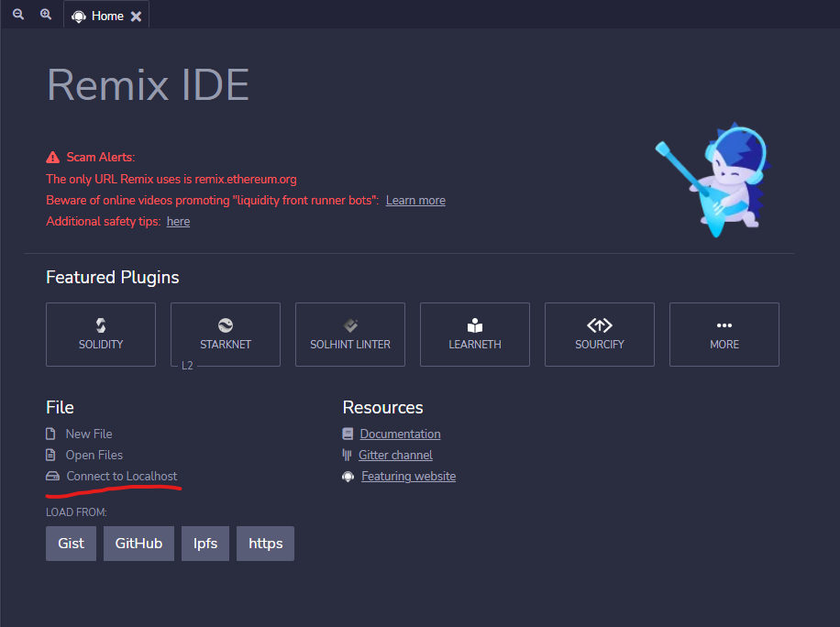
Task: Open the Learn more link
Action: (415, 200)
